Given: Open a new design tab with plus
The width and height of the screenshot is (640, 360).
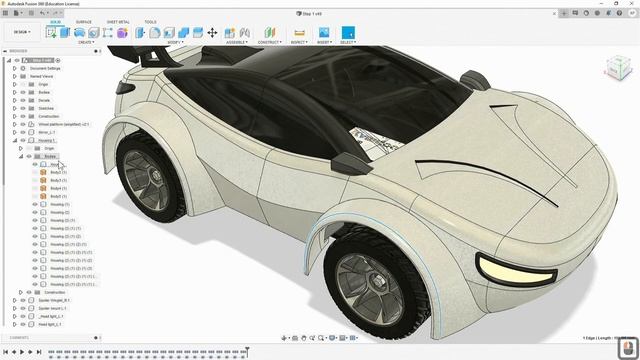Looking at the screenshot, I should coord(564,13).
